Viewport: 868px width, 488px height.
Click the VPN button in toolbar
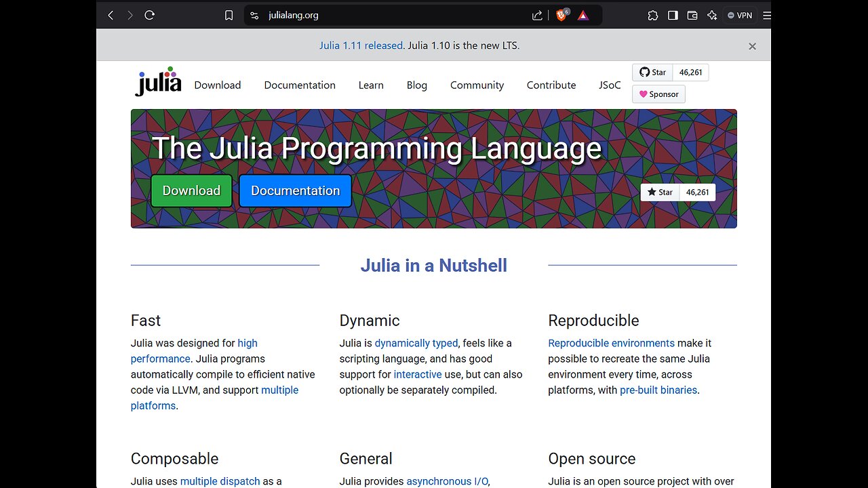(740, 15)
